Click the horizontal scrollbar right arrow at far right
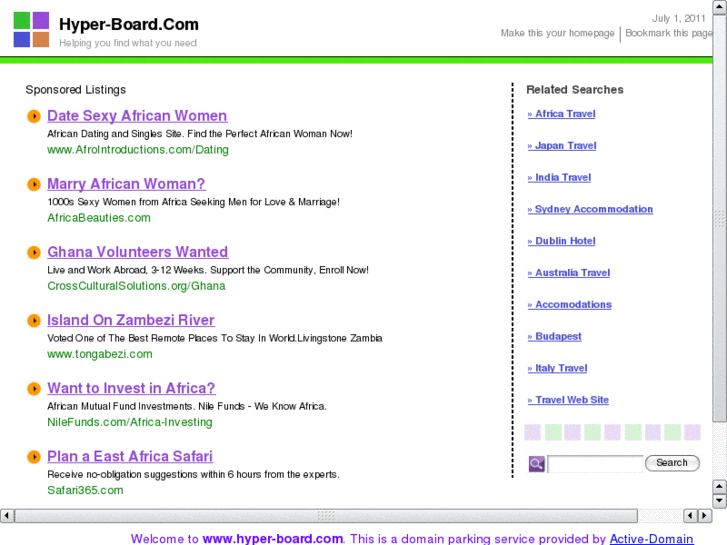727x545 pixels. pyautogui.click(x=705, y=515)
